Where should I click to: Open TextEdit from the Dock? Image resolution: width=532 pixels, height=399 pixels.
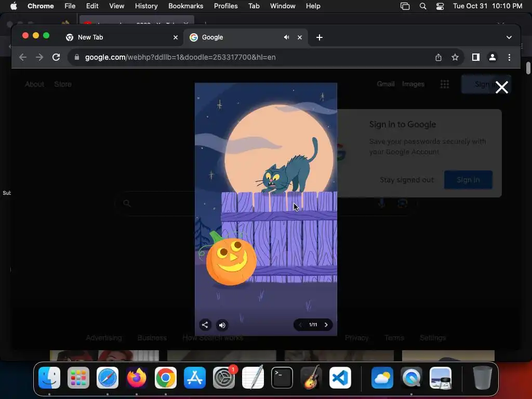253,378
